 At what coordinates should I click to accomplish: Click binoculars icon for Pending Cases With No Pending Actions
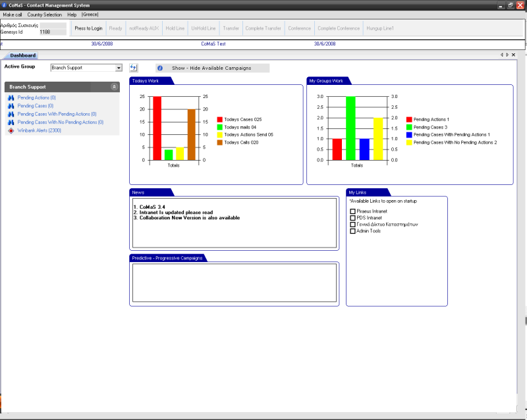click(x=11, y=122)
